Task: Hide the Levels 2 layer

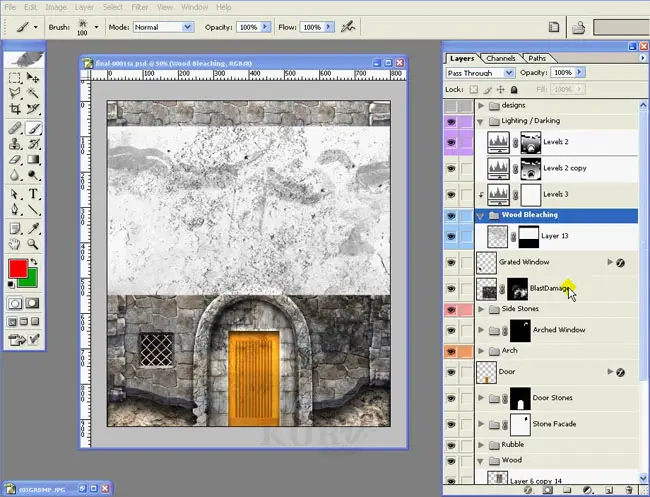Action: coord(451,142)
